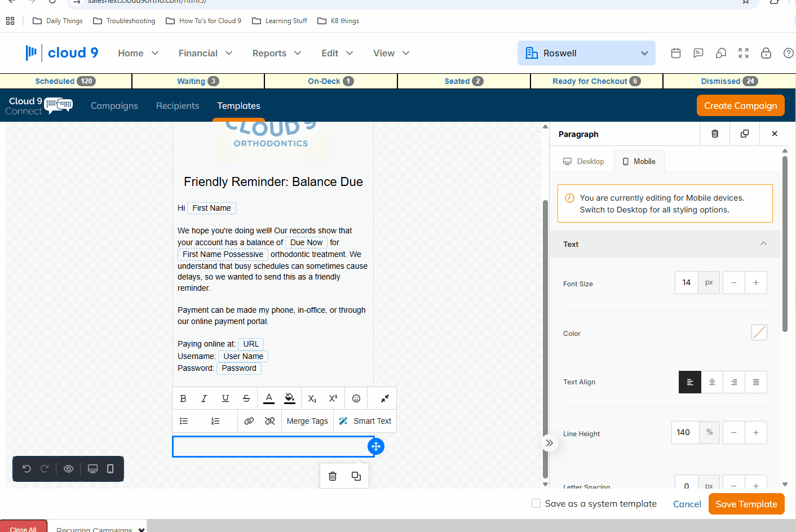Screen dimensions: 796x532
Task: Remove link with the unlink icon
Action: point(270,421)
